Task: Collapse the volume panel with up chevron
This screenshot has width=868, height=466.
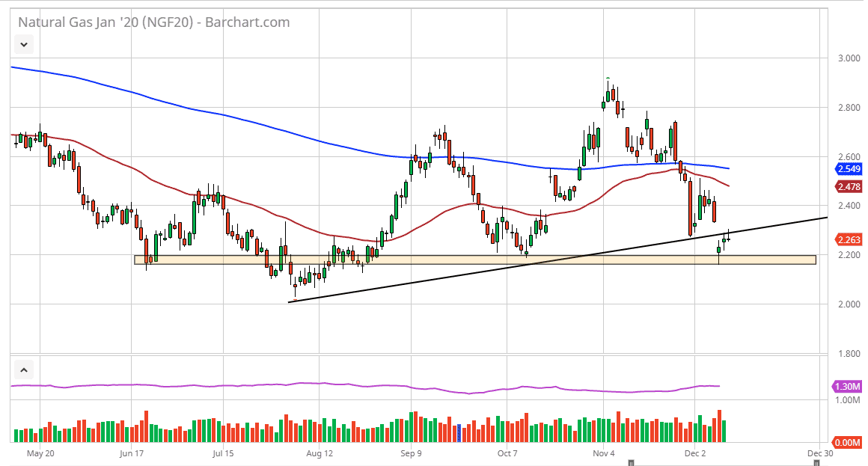Action: (24, 370)
